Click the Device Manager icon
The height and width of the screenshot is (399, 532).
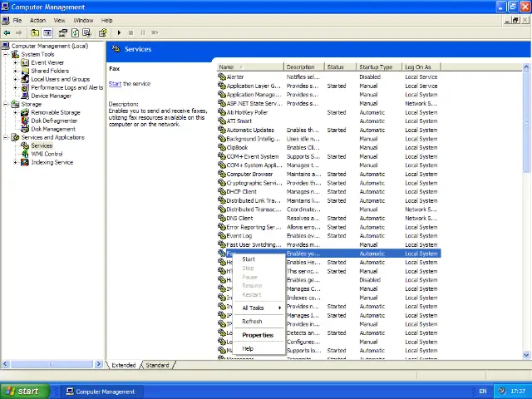click(25, 96)
